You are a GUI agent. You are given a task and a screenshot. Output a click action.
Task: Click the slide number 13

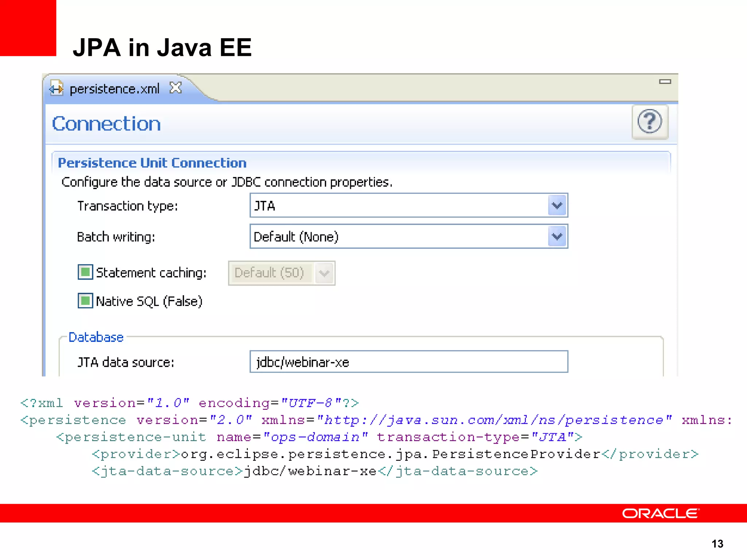coord(717,544)
